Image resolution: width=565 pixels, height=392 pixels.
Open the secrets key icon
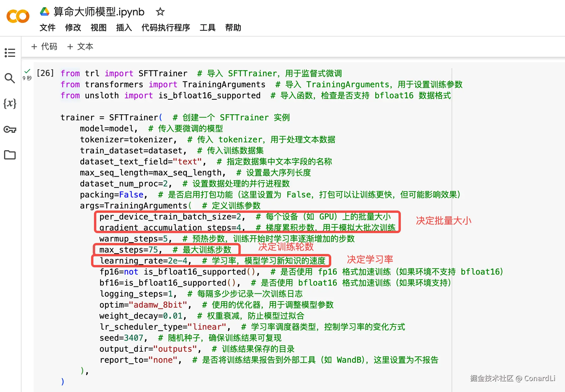(x=10, y=129)
